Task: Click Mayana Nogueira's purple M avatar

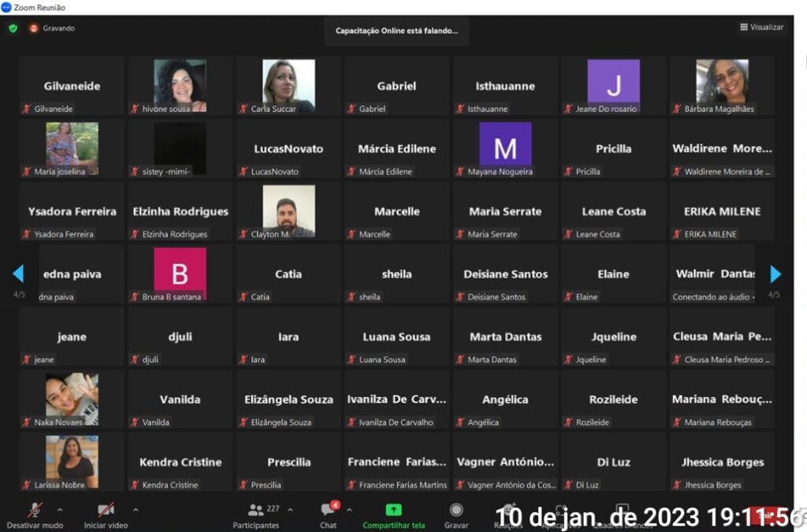Action: coord(505,147)
